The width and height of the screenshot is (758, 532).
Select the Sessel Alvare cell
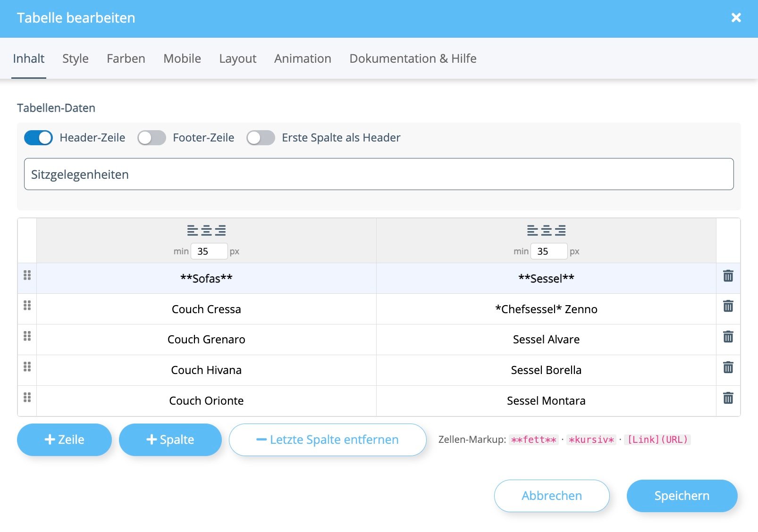point(546,340)
